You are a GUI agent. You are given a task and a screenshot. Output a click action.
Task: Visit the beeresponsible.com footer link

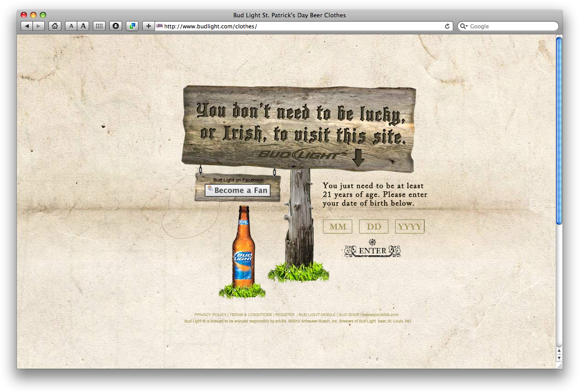click(x=381, y=315)
